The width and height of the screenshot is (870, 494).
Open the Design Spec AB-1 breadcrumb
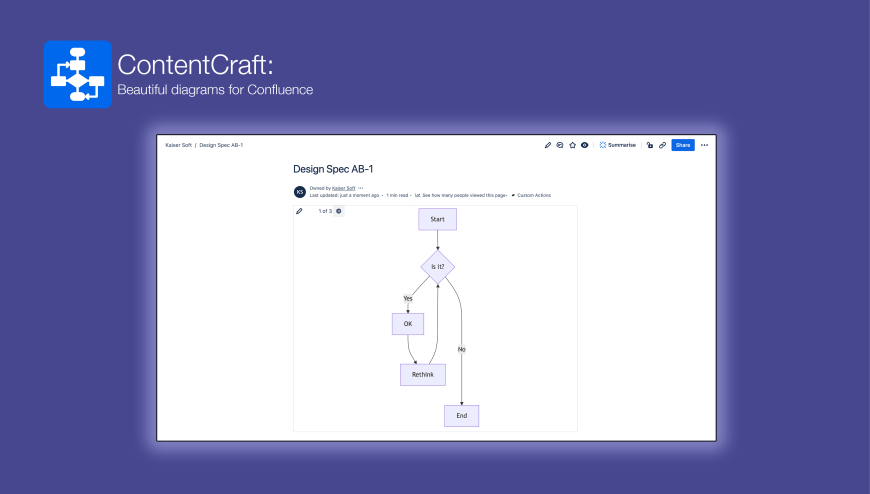pos(221,145)
